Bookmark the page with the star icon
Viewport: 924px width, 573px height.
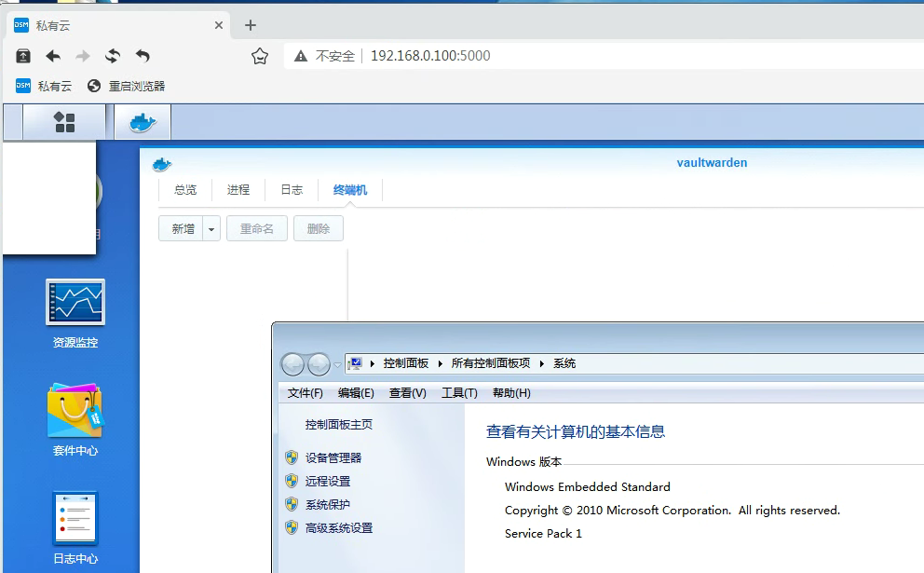[x=260, y=56]
